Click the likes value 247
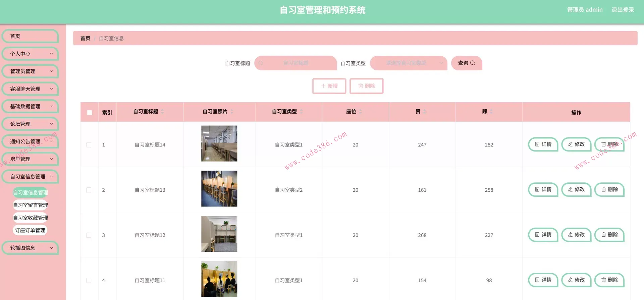 (x=422, y=145)
